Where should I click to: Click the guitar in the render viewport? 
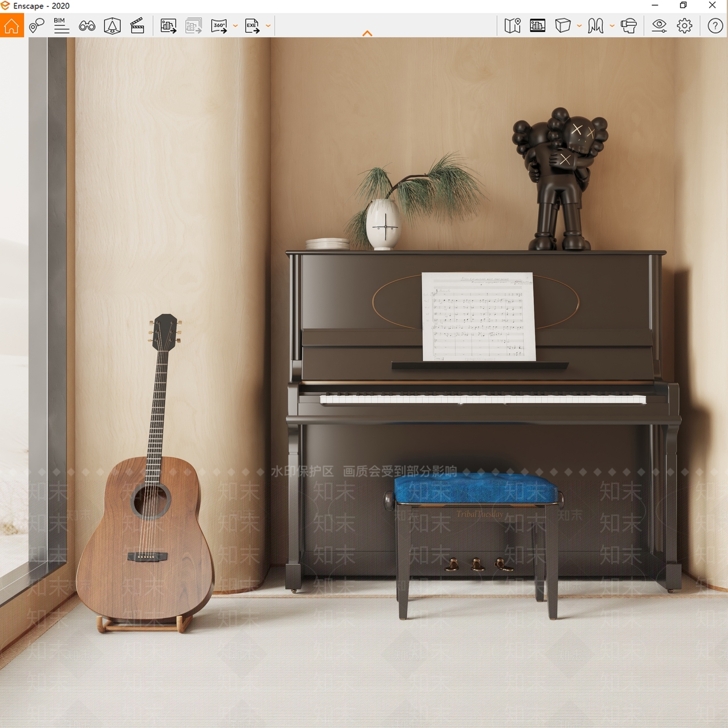click(146, 473)
